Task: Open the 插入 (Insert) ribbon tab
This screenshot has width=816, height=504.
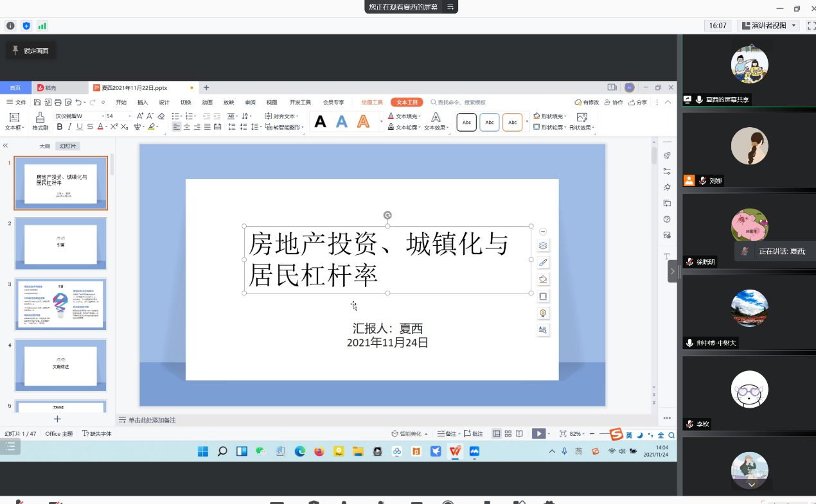Action: 142,102
